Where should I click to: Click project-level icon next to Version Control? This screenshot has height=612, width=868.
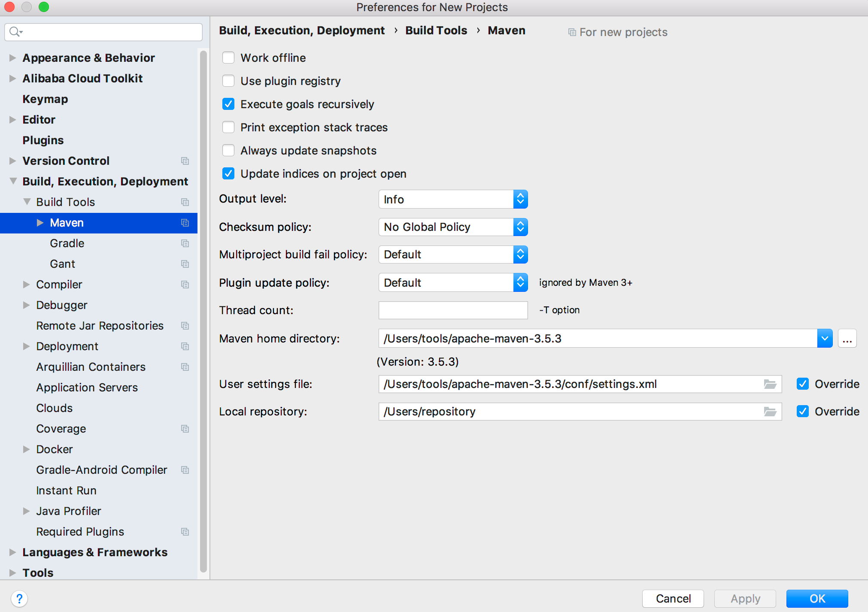click(185, 161)
